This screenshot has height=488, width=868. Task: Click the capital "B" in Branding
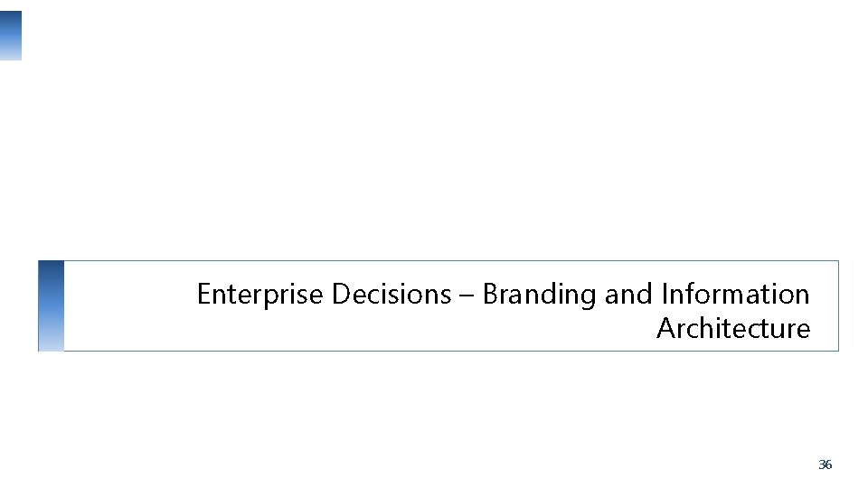point(490,295)
